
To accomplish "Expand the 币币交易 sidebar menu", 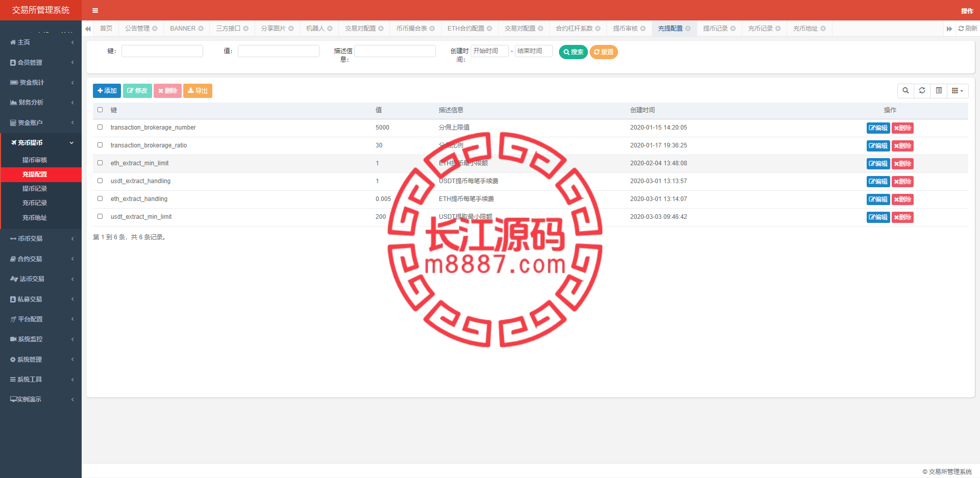I will [41, 239].
